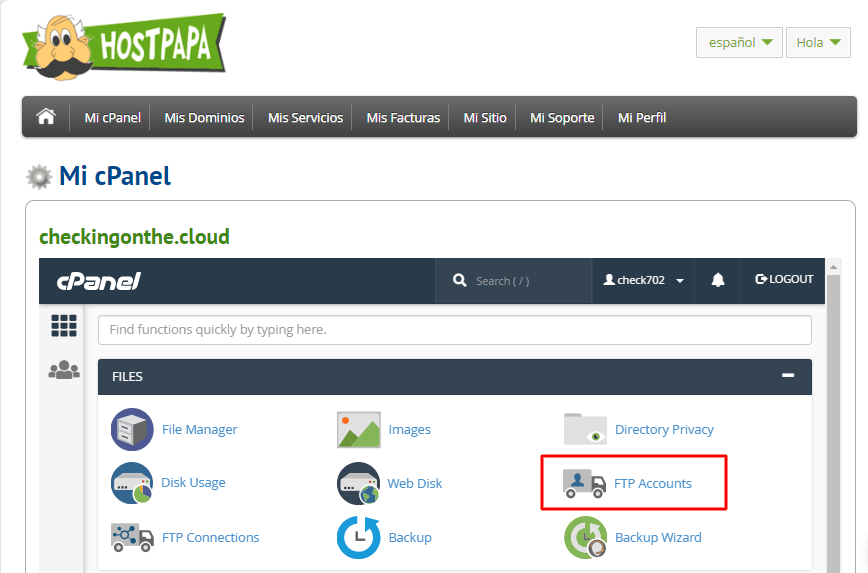Screen dimensions: 868x573
Task: Click the FTP Connections link text
Action: coord(210,538)
